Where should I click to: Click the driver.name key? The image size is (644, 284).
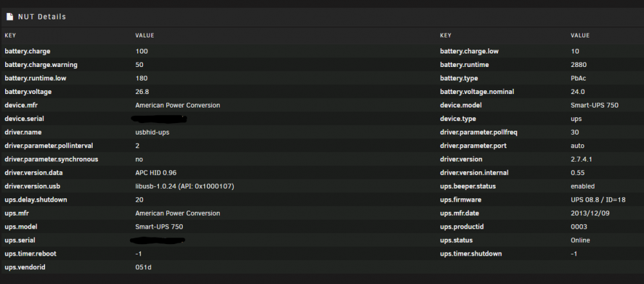[23, 133]
